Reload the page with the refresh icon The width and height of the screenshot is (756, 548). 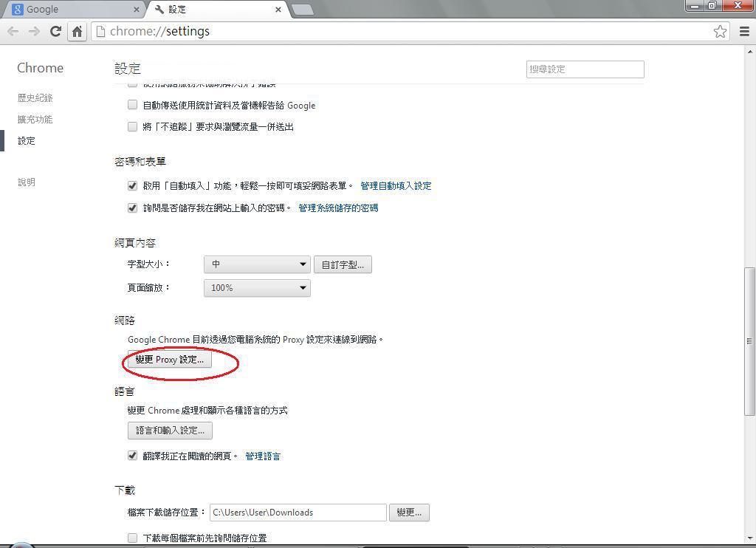pyautogui.click(x=55, y=31)
